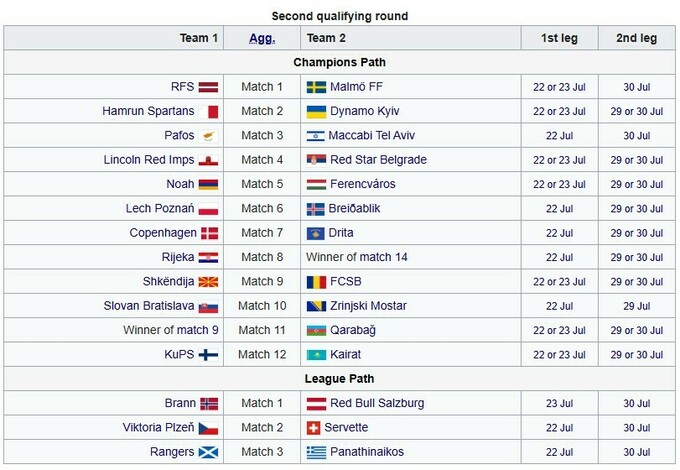
Task: Click the Champions Path section header
Action: pos(340,63)
